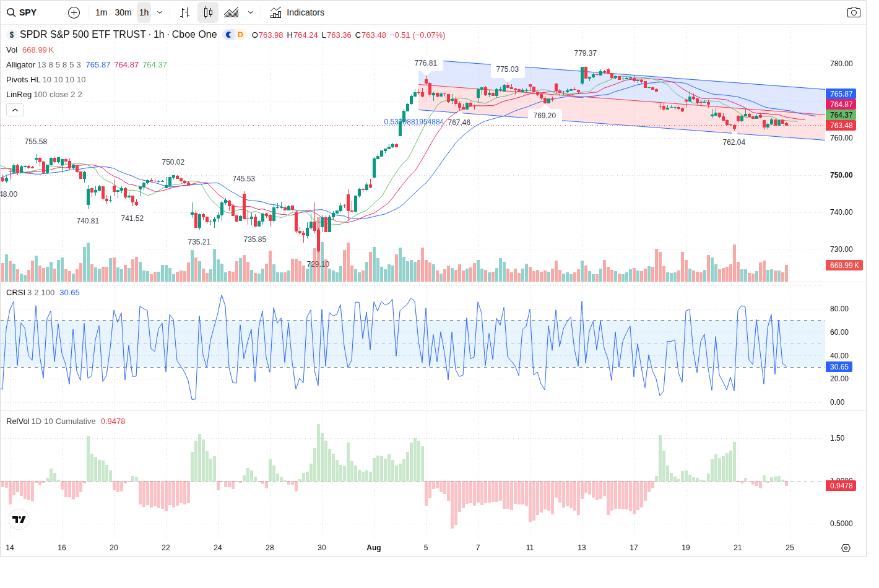879x588 pixels.
Task: Click the 762.04 pivot low label
Action: pyautogui.click(x=734, y=142)
